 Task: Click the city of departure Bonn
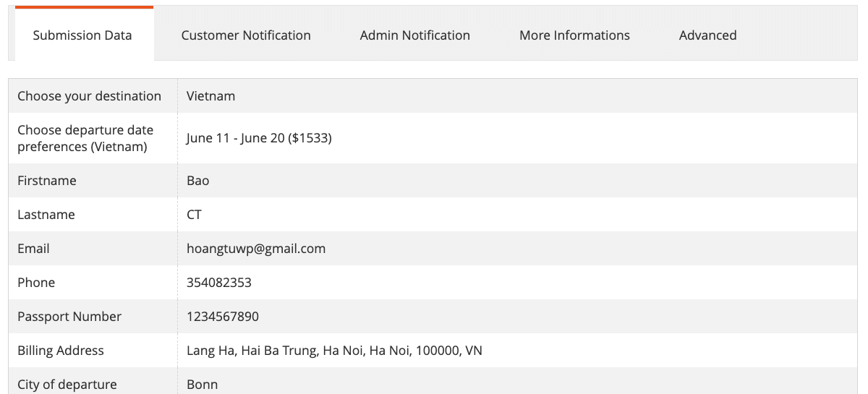(x=202, y=385)
